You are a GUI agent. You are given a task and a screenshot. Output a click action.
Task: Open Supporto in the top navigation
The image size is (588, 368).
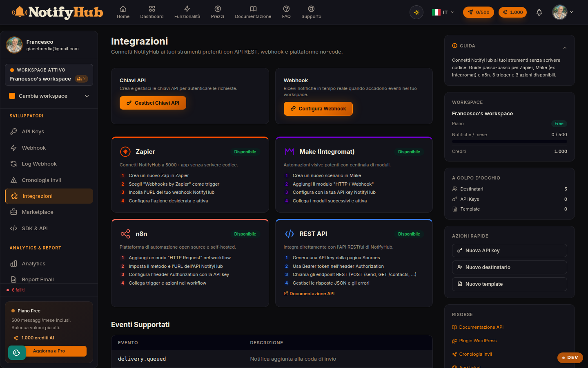(311, 12)
